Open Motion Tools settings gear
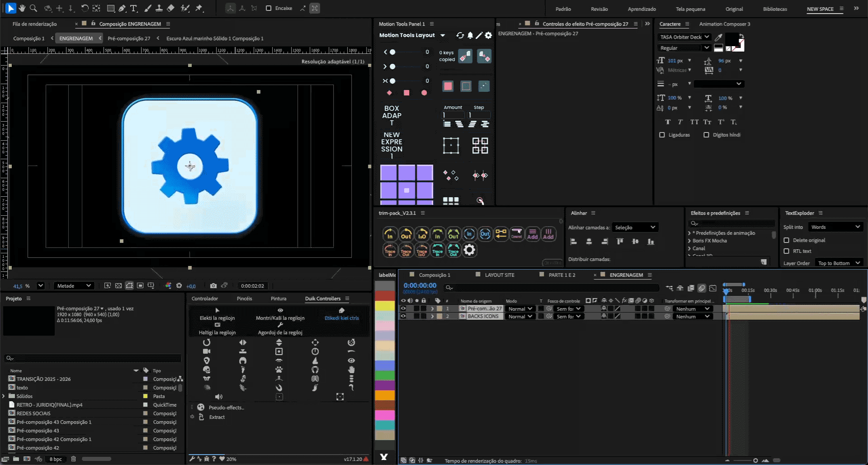Viewport: 868px width, 465px height. [x=488, y=35]
